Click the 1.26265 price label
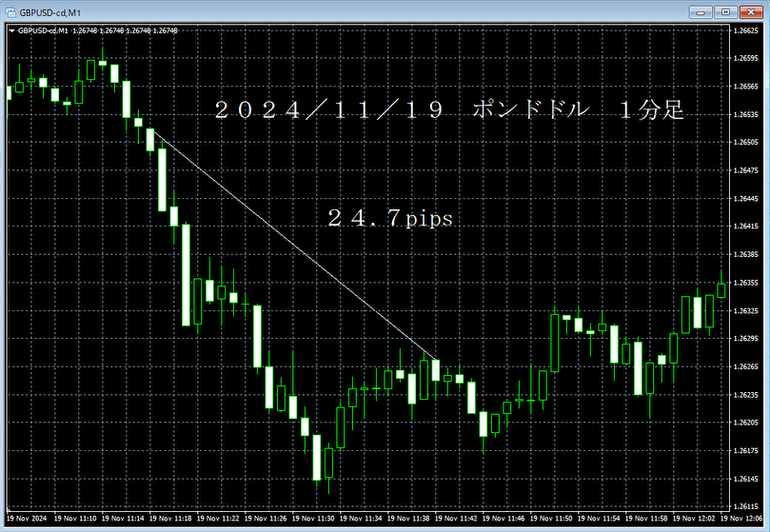The width and height of the screenshot is (770, 532). click(x=745, y=366)
